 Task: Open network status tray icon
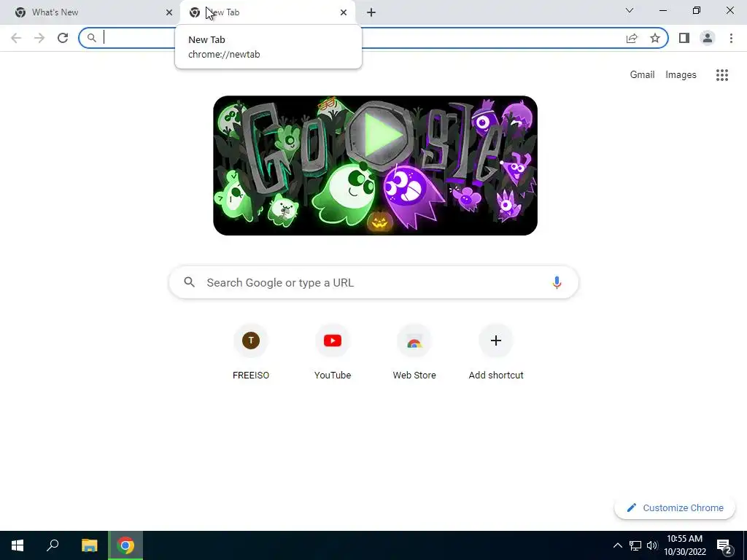pos(635,545)
